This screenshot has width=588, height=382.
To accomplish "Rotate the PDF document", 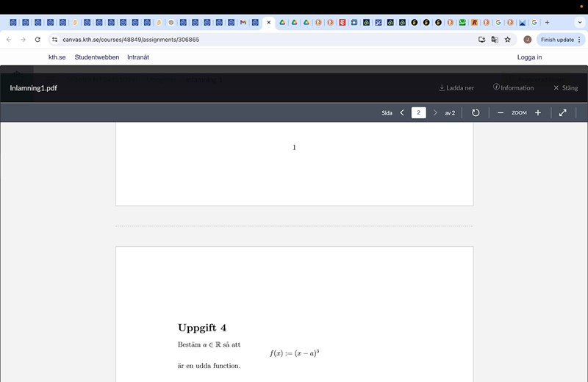I will tap(476, 112).
